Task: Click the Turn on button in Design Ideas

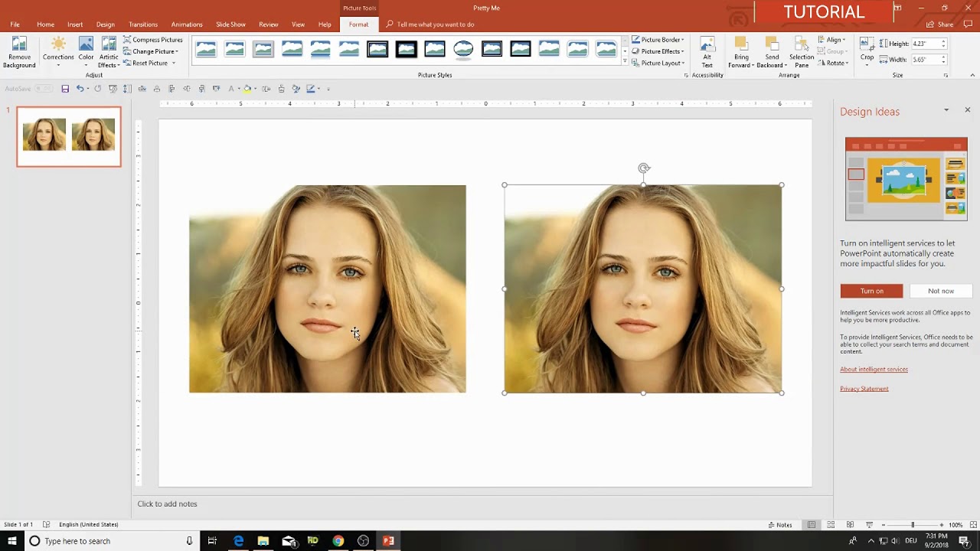Action: (871, 291)
